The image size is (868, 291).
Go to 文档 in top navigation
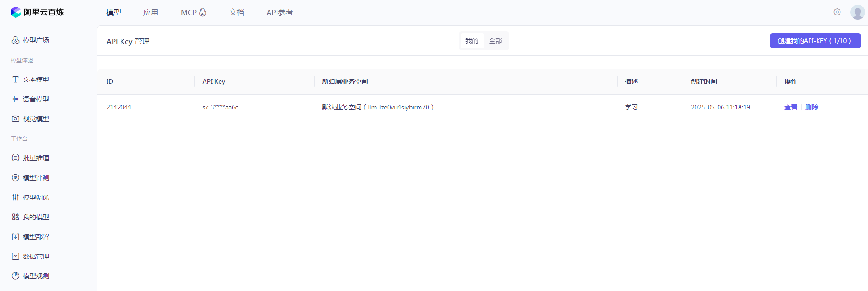pos(236,13)
